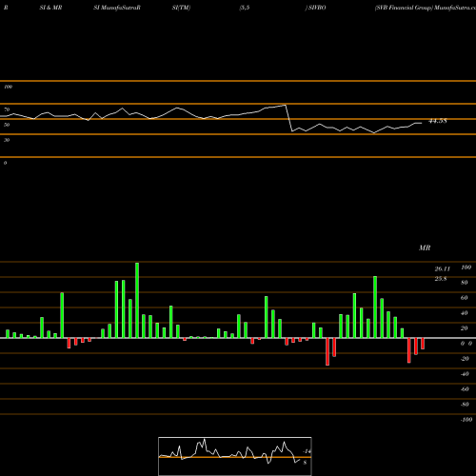Open the mini overview chart thumbnail at bottom
Image resolution: width=476 pixels, height=476 pixels.
[235, 456]
